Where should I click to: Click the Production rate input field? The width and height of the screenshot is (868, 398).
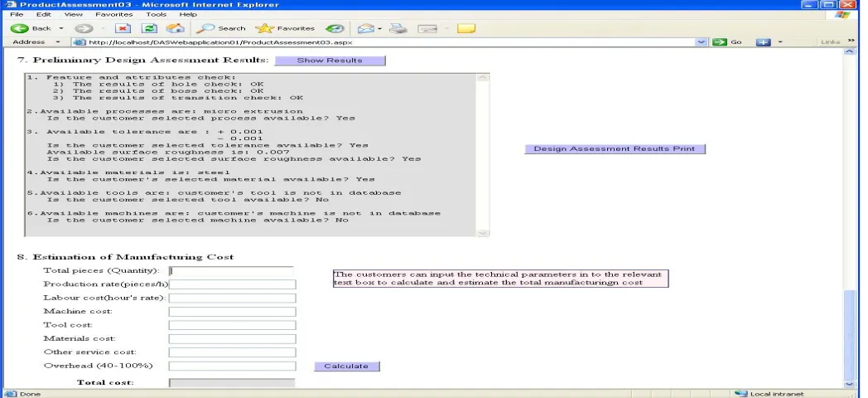232,284
